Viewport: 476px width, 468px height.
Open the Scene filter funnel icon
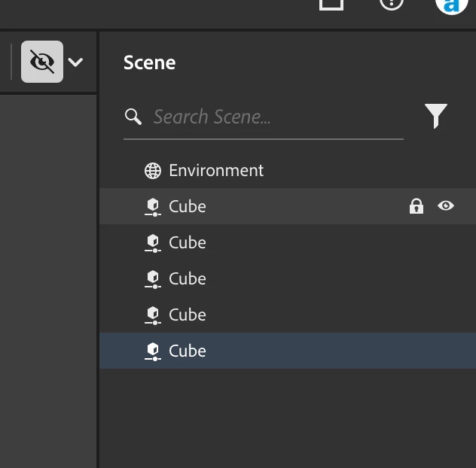[x=435, y=116]
